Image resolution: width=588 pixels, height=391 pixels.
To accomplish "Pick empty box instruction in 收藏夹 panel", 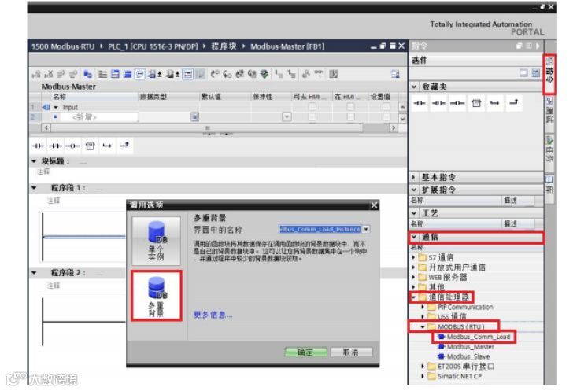I will coord(476,103).
